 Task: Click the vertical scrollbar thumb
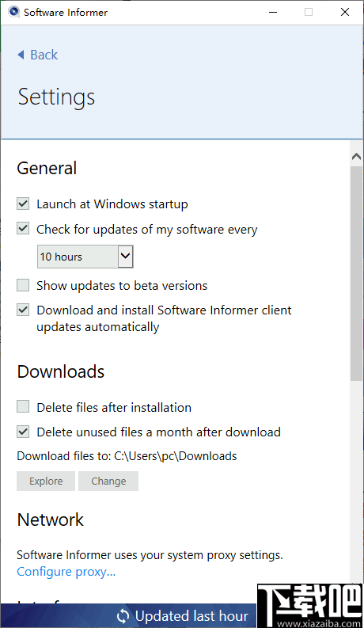coord(356,273)
